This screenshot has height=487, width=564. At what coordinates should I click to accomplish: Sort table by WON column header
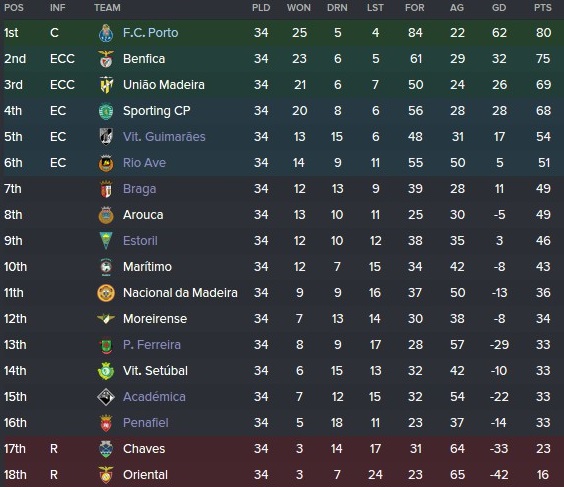coord(299,8)
